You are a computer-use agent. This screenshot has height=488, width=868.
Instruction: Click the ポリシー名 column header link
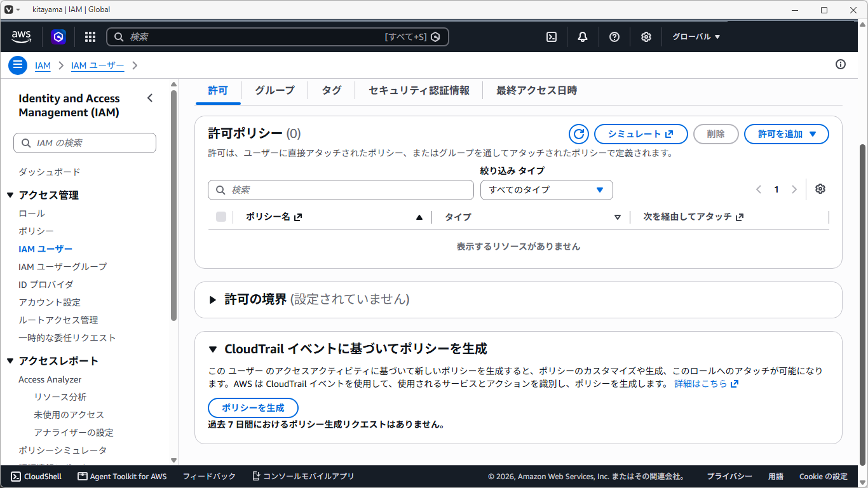[x=274, y=217]
